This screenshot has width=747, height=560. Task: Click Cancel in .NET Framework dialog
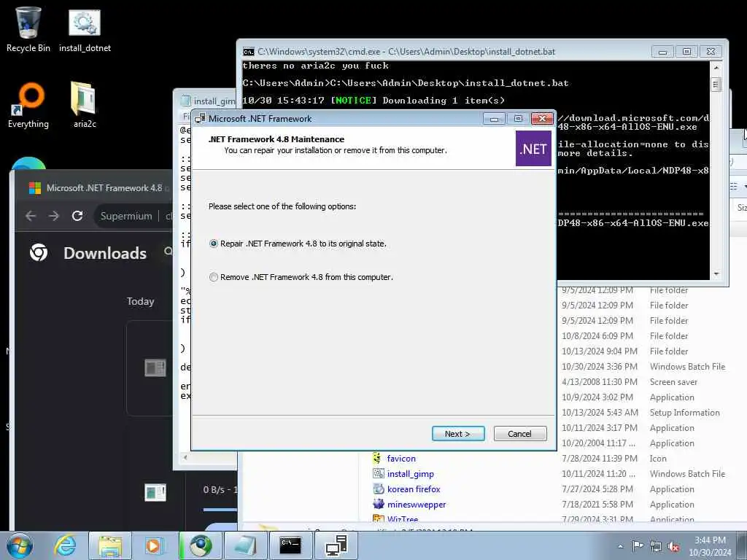[519, 434]
